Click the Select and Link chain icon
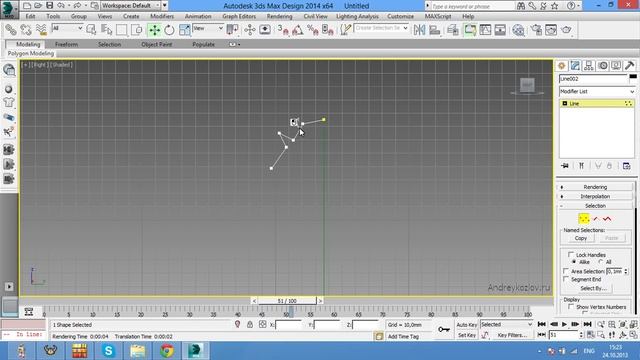640x360 pixels. pyautogui.click(x=11, y=30)
